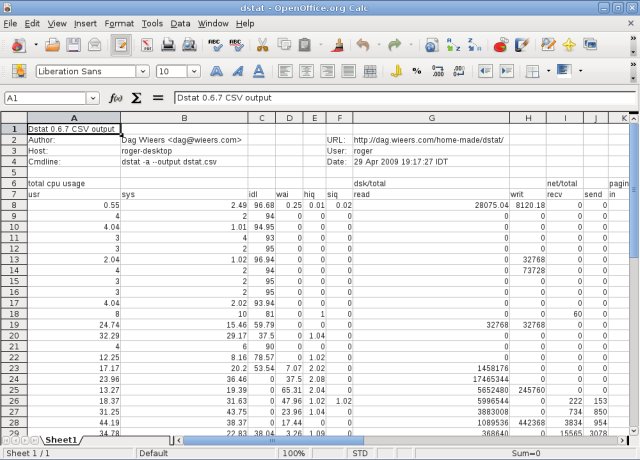Open the Name Box dropdown arrow
Viewport: 640px width, 460px height.
(93, 98)
